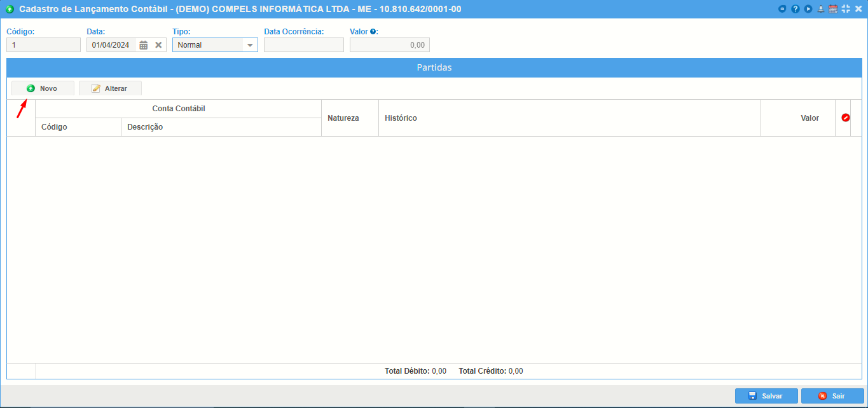
Task: Click the Valor column header in table
Action: 798,118
